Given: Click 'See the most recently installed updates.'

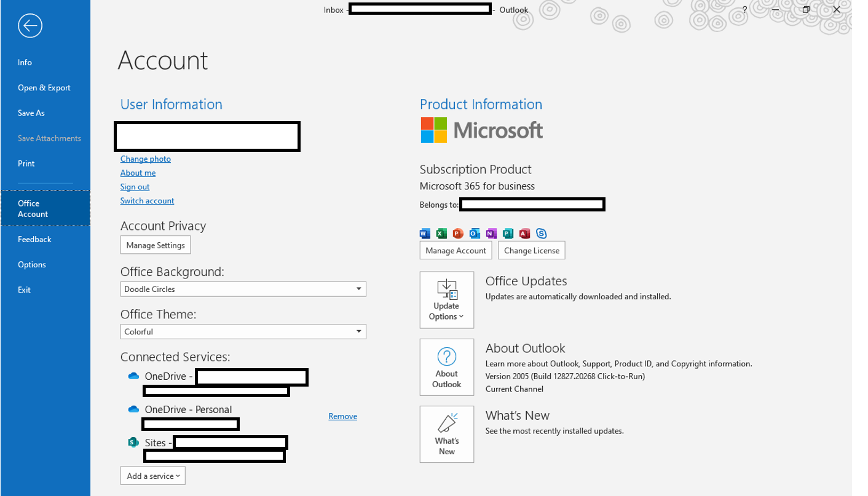Looking at the screenshot, I should (554, 431).
